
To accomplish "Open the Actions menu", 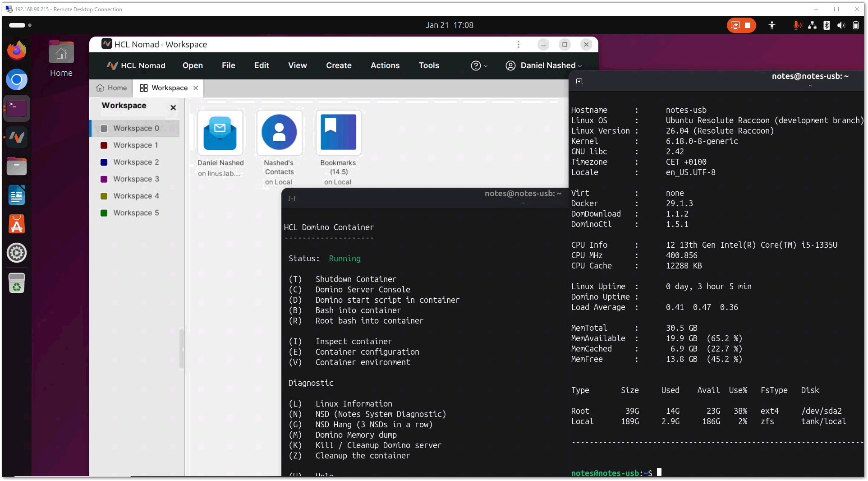I will pos(385,65).
